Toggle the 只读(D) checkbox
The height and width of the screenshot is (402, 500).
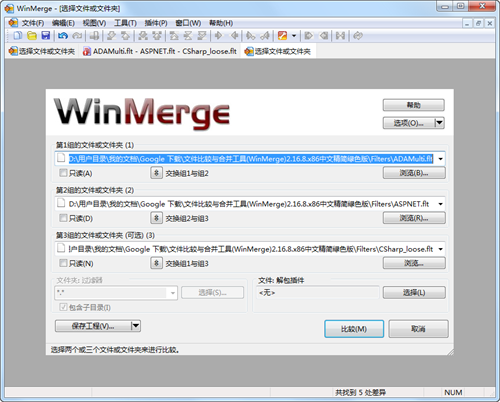(x=63, y=218)
